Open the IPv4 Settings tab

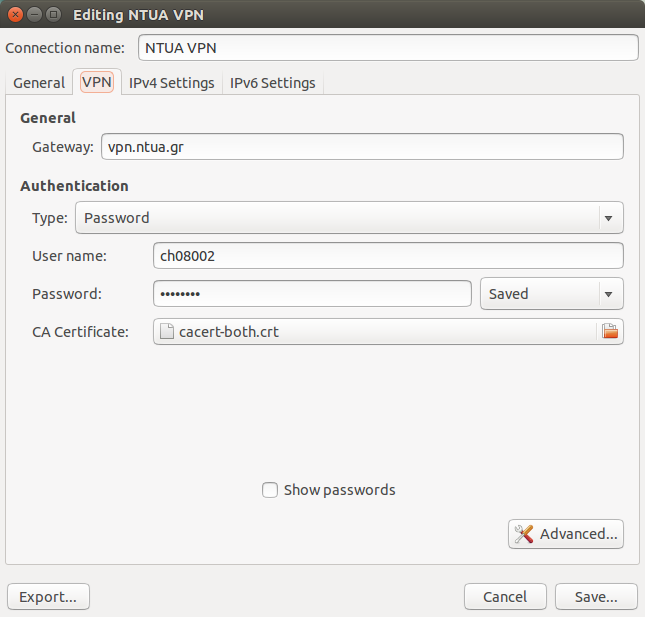(172, 83)
